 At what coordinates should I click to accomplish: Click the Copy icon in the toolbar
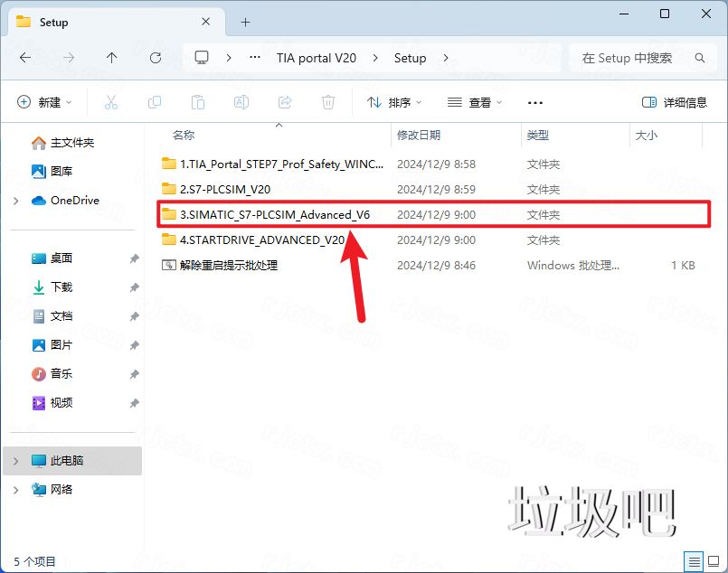[155, 102]
